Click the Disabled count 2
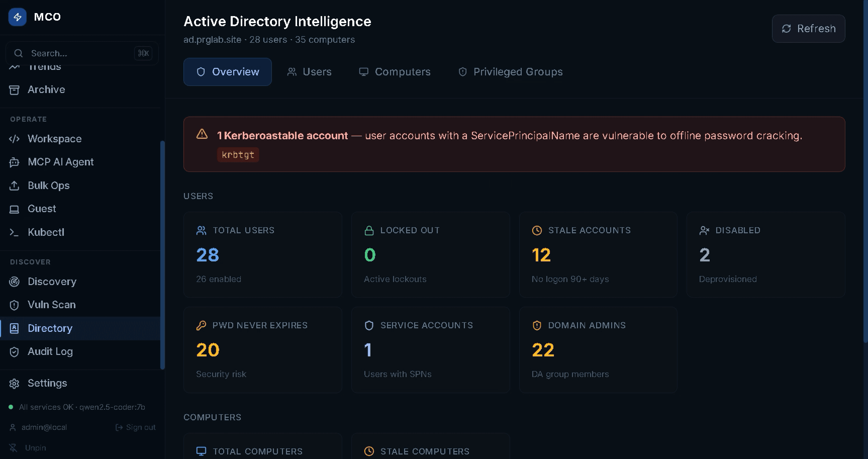The image size is (868, 459). click(705, 255)
